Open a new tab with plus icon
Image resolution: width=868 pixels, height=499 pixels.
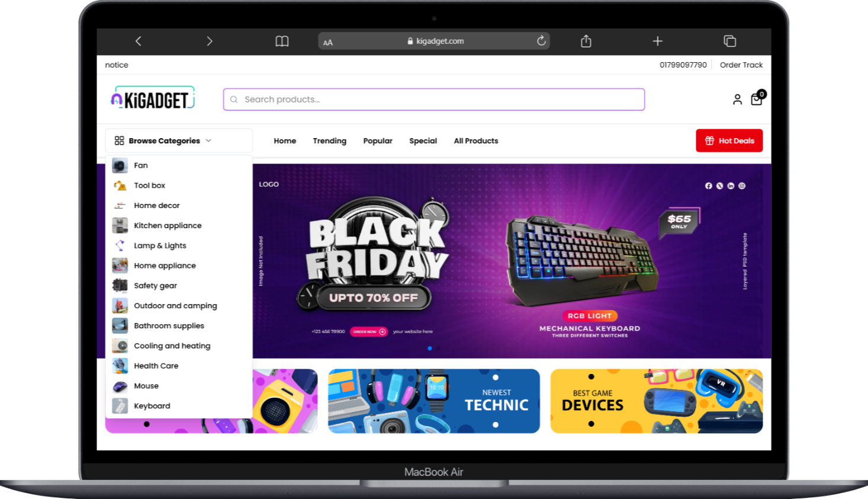(657, 41)
